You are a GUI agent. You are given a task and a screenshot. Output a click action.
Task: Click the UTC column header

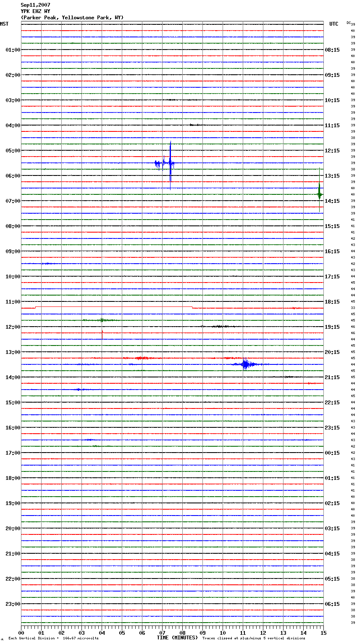pos(334,24)
